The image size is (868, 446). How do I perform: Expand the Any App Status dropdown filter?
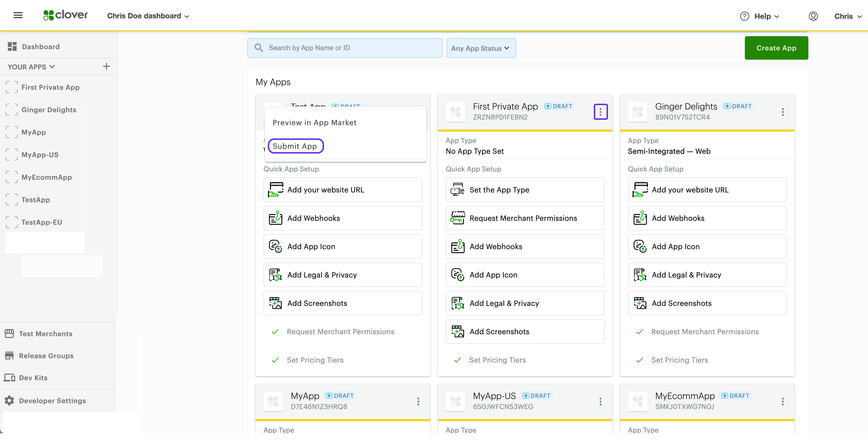click(x=480, y=48)
